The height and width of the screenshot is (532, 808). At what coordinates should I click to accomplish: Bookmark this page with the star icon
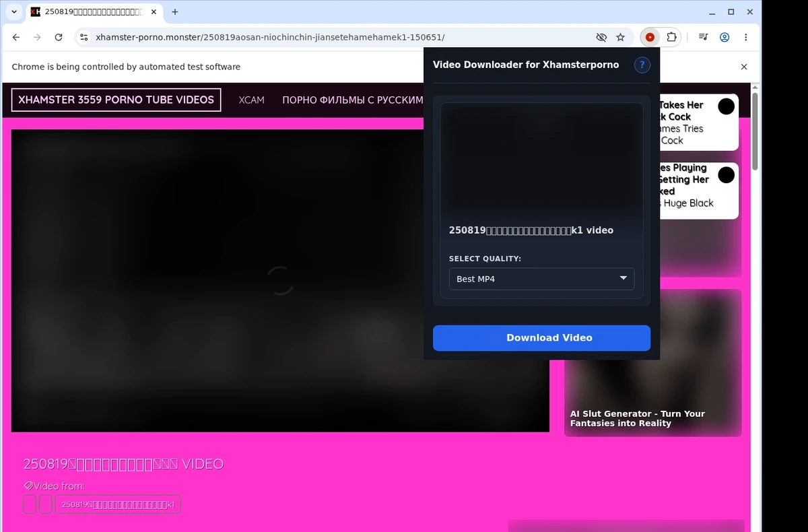[x=621, y=38]
